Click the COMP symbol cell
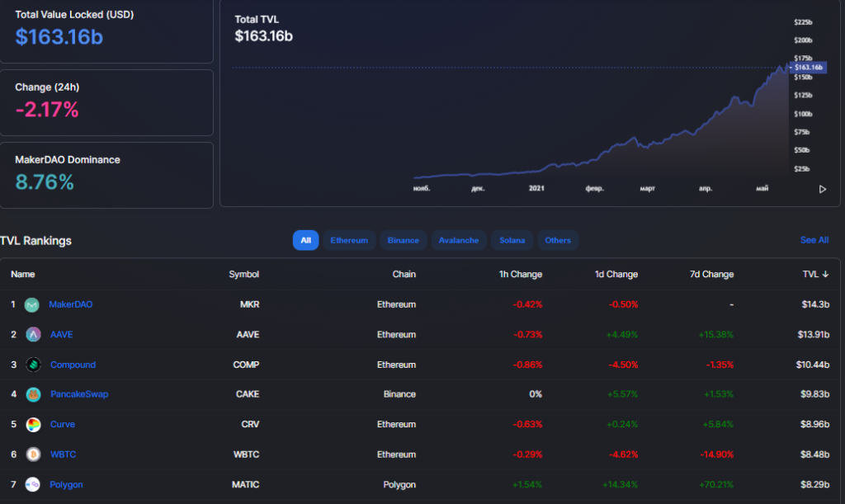845x504 pixels. pos(246,365)
